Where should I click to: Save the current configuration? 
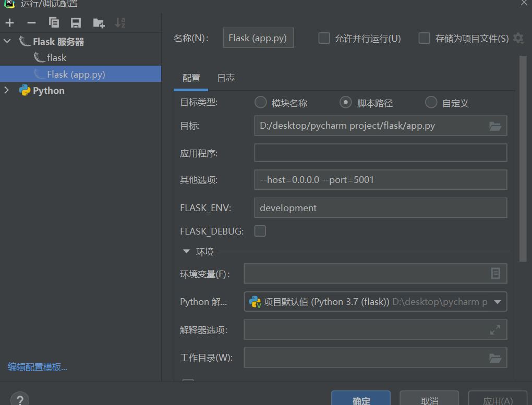(x=76, y=22)
